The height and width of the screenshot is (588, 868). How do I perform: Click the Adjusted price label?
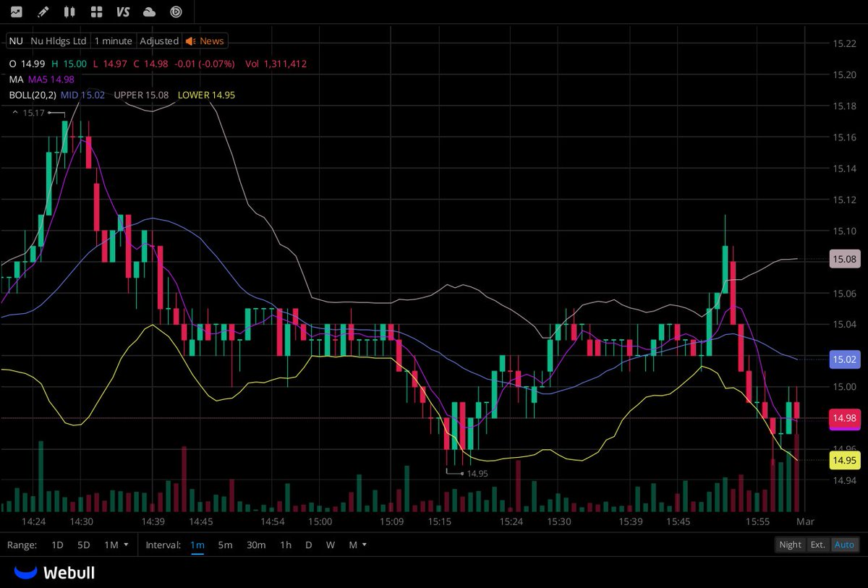tap(159, 41)
